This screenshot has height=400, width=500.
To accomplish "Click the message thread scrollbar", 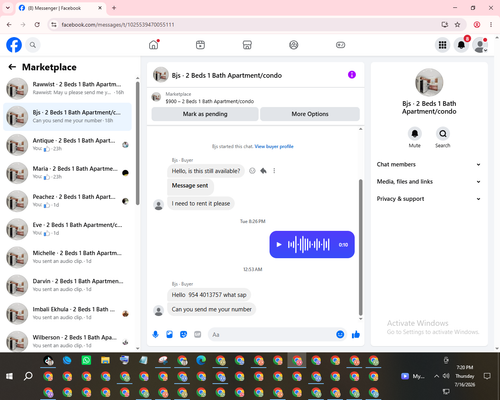I will pos(360,247).
